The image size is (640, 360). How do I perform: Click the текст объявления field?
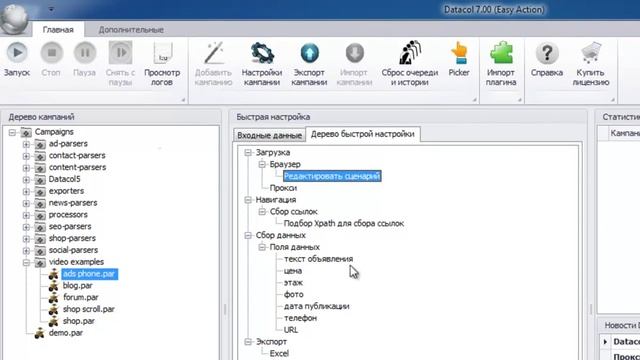point(318,259)
